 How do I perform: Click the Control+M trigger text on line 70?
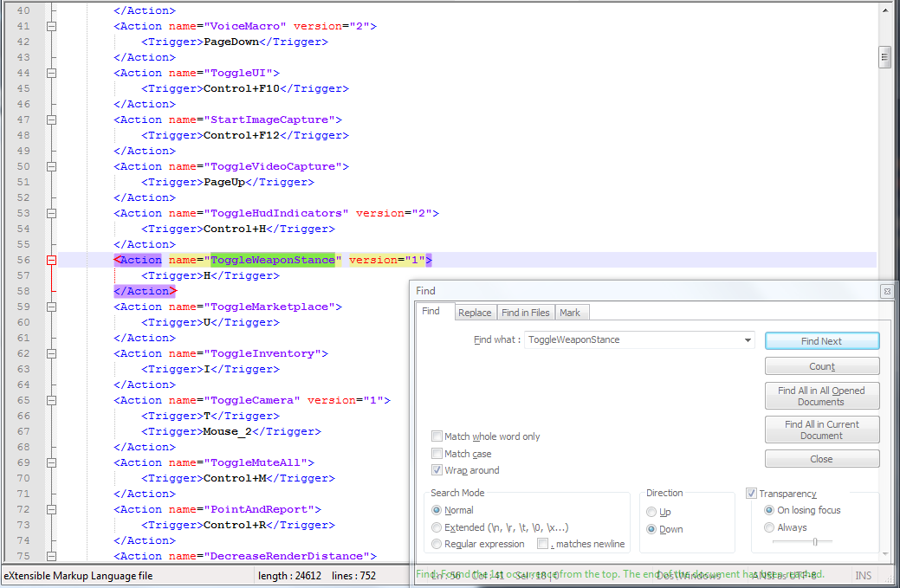point(235,478)
